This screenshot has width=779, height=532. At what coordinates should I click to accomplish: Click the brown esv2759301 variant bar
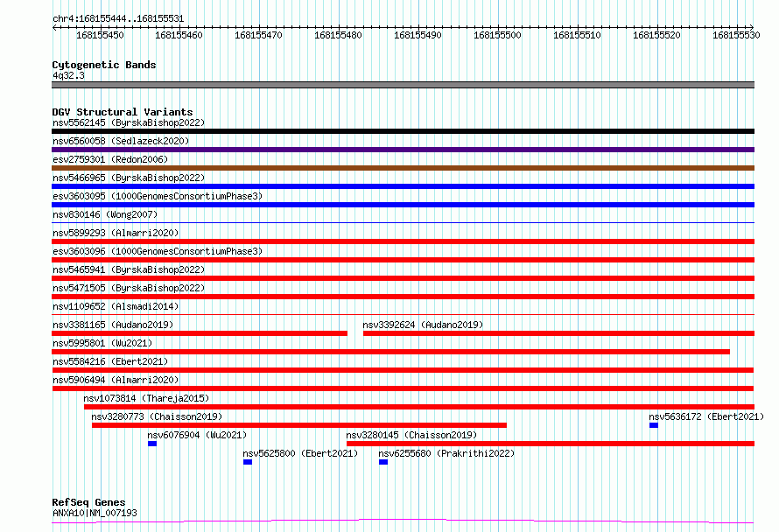pos(403,168)
